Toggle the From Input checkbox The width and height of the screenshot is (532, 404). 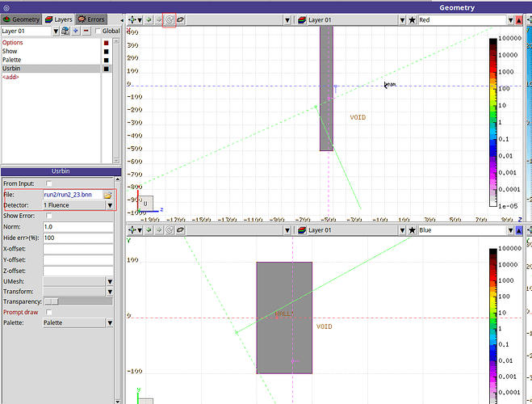48,184
